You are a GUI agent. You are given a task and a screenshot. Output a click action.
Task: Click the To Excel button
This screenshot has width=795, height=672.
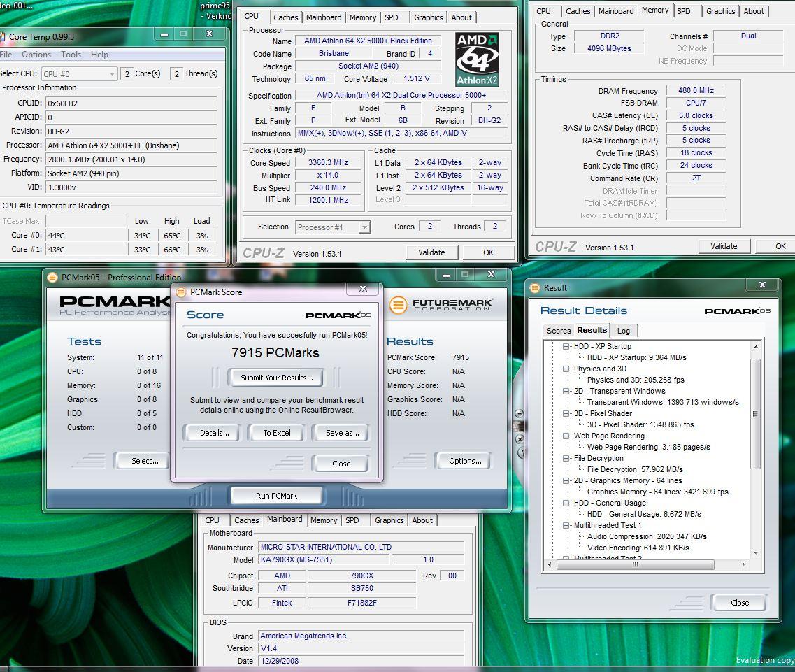click(277, 433)
